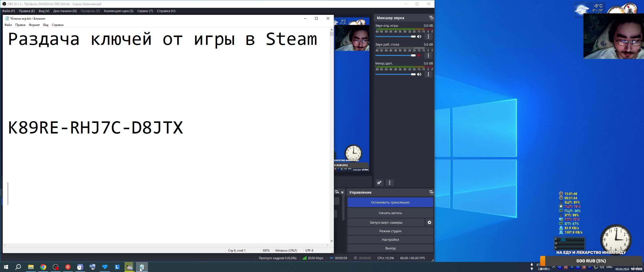
Task: Click the Windows taskbar search icon
Action: (18, 267)
